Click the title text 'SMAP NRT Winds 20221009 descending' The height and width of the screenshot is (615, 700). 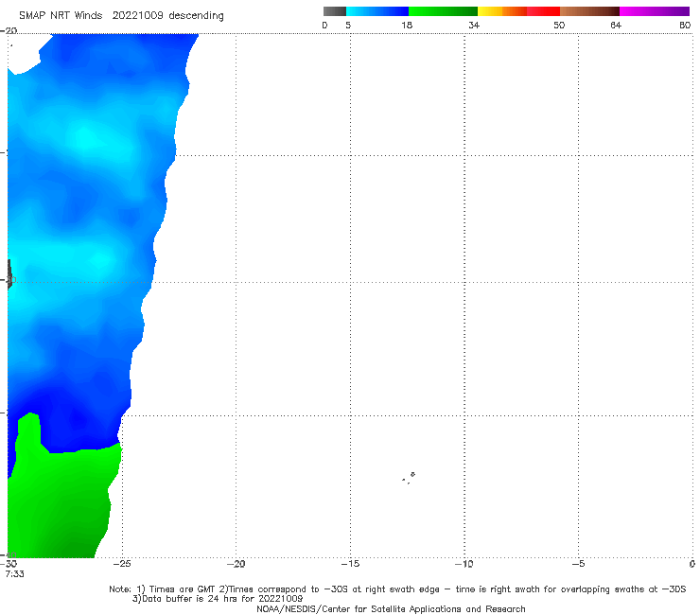(121, 16)
